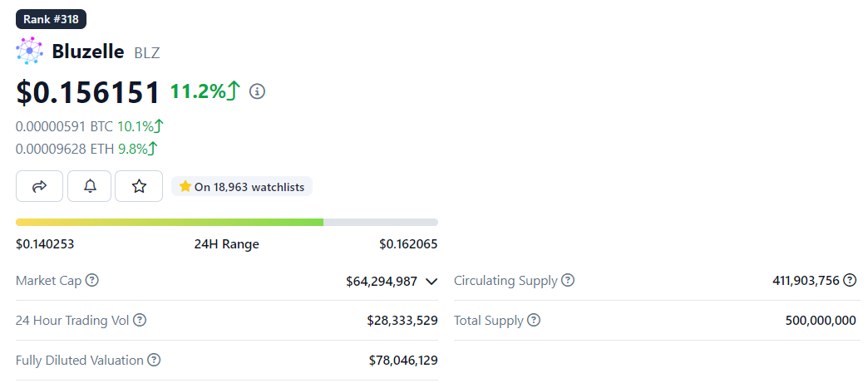The image size is (868, 383).
Task: Click the Rank #318 badge
Action: (51, 18)
